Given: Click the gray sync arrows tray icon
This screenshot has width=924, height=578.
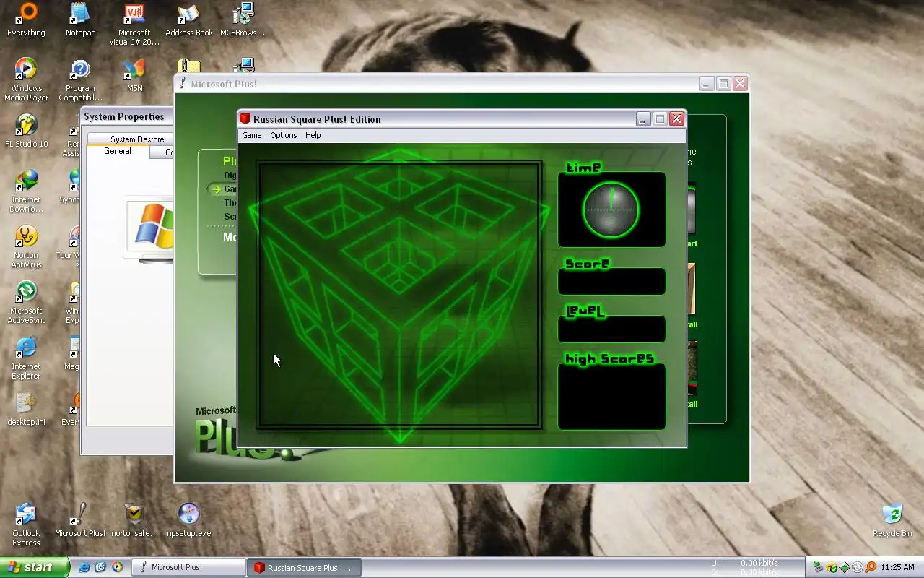Looking at the screenshot, I should click(x=858, y=567).
